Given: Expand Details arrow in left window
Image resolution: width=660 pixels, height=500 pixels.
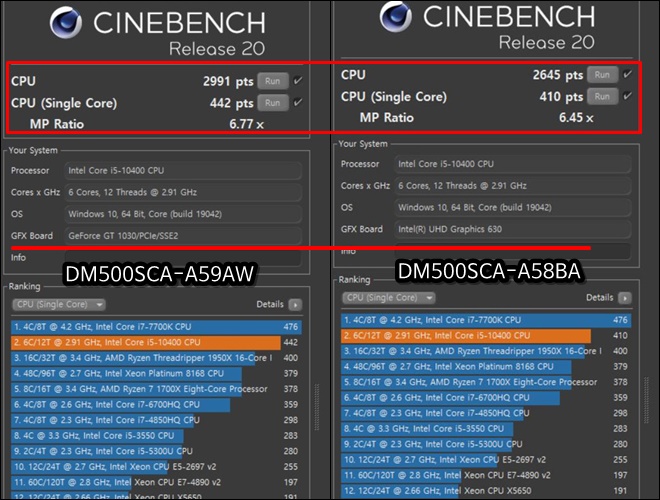Looking at the screenshot, I should [295, 304].
